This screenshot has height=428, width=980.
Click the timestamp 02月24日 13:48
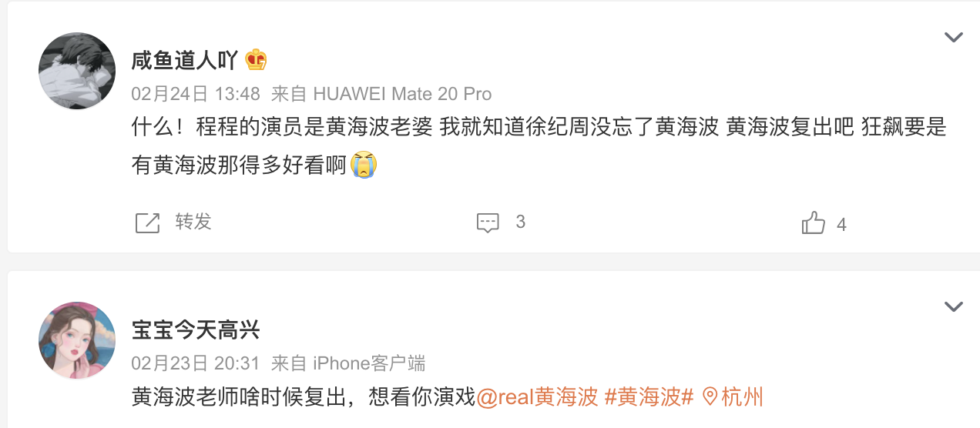coord(196,94)
